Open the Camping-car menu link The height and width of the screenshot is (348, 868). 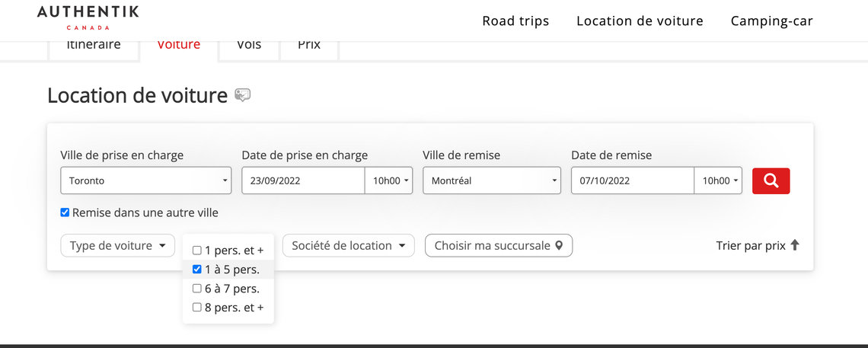[x=771, y=21]
